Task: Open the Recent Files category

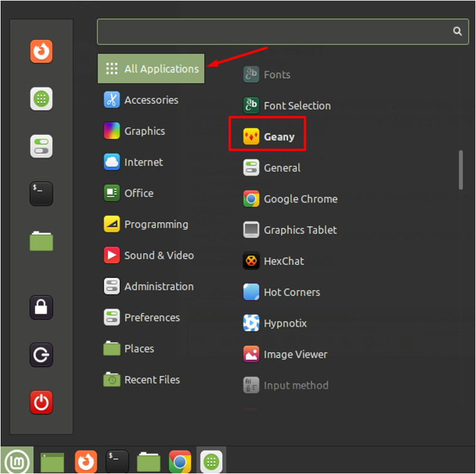Action: (142, 380)
